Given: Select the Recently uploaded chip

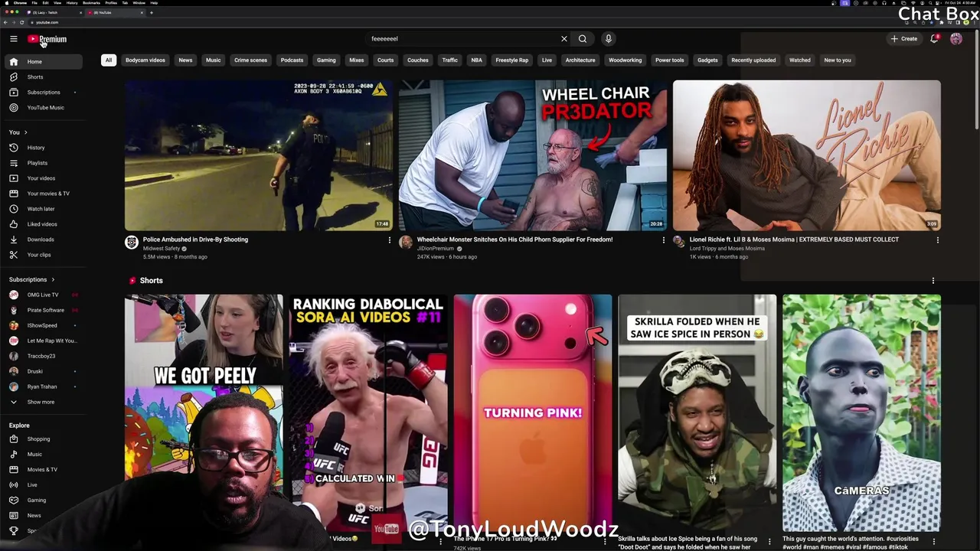Looking at the screenshot, I should point(753,60).
